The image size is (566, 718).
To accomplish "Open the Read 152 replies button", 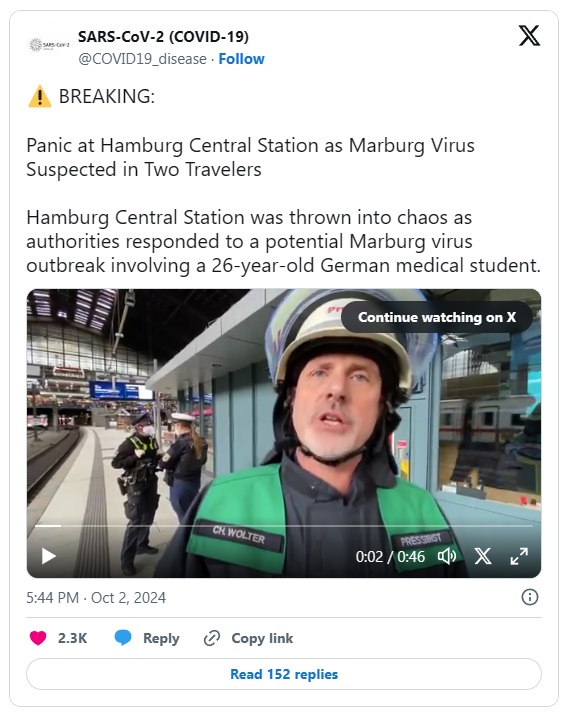I will [x=284, y=674].
